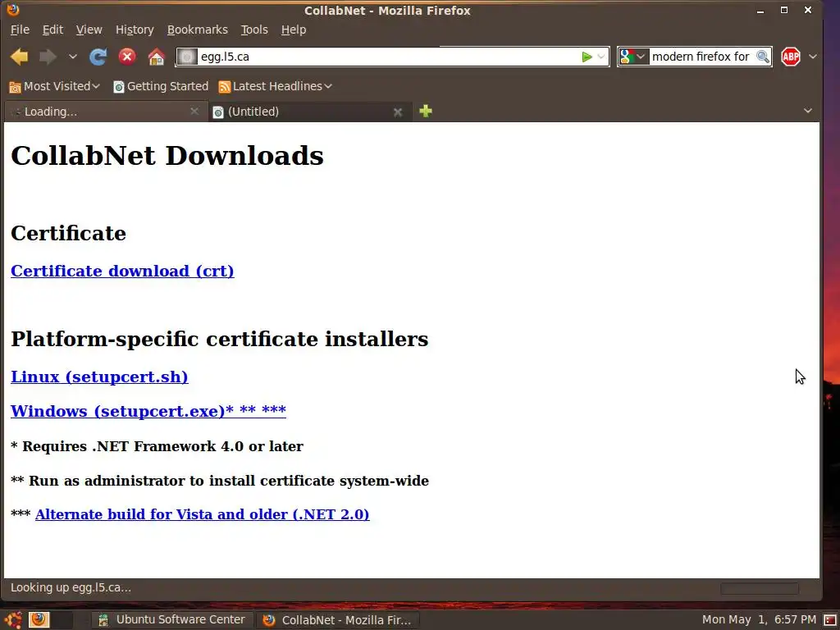The height and width of the screenshot is (630, 840).
Task: Click the 'CollabNet Downloads' heading
Action: point(167,155)
